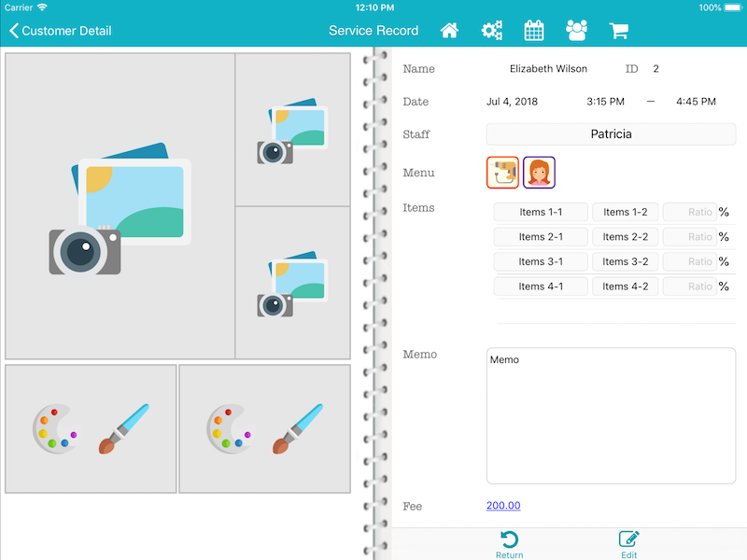Select Items 3-1 field
The image size is (747, 560).
[x=541, y=261]
